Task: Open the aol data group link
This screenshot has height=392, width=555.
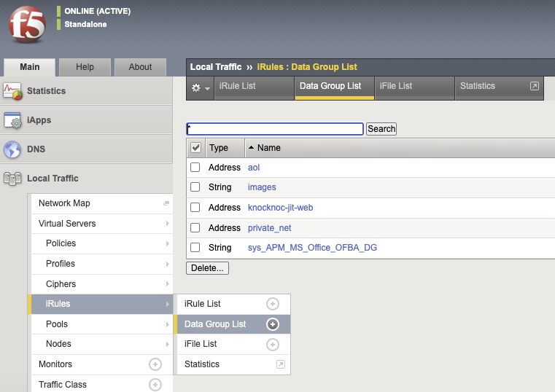Action: coord(253,167)
